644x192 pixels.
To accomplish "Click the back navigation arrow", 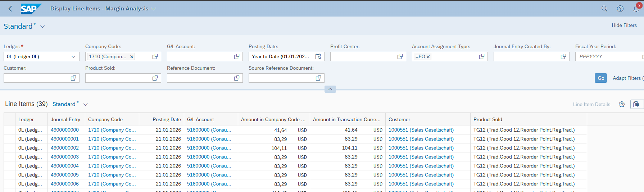I will pyautogui.click(x=10, y=9).
